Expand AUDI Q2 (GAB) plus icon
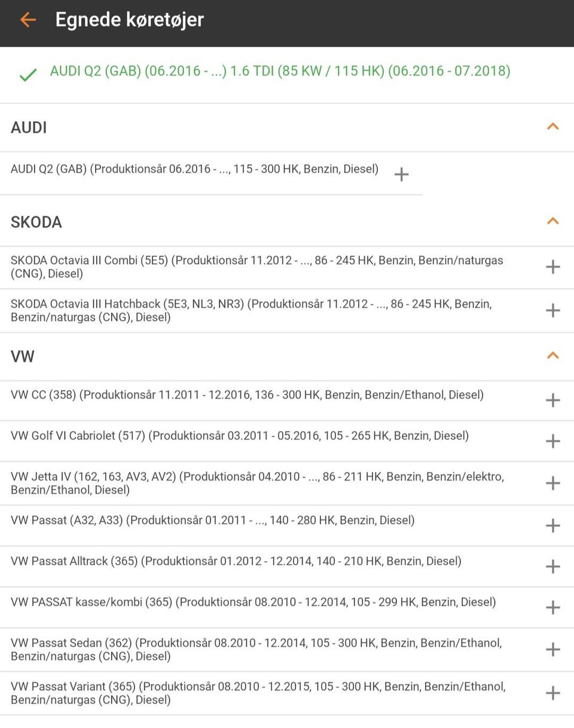The height and width of the screenshot is (728, 574). pos(401,174)
